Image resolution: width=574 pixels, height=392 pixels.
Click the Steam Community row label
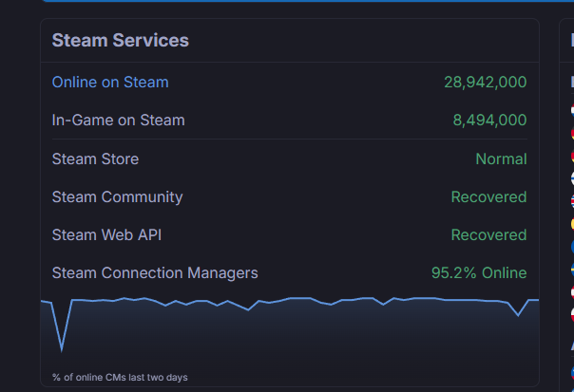(117, 197)
